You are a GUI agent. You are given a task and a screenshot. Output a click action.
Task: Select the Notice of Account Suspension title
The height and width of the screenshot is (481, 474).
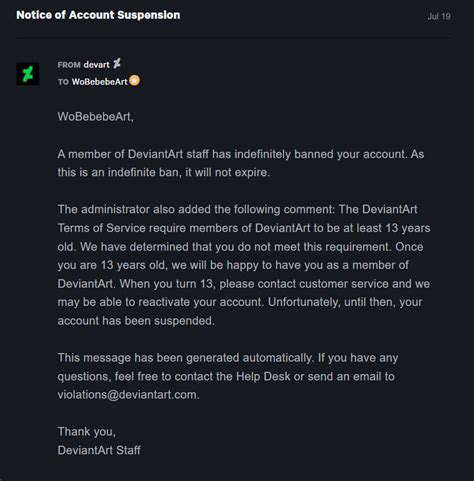pos(98,15)
